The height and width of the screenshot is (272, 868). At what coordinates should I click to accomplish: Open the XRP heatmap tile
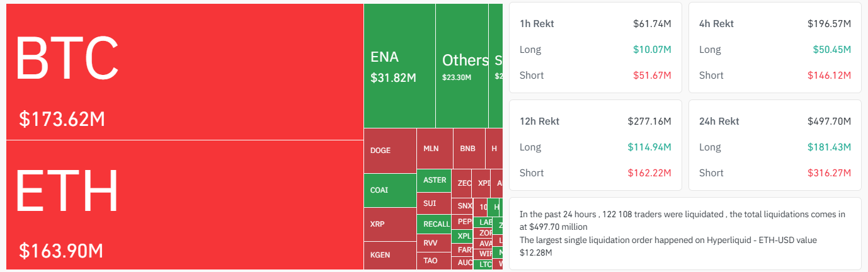[x=390, y=224]
